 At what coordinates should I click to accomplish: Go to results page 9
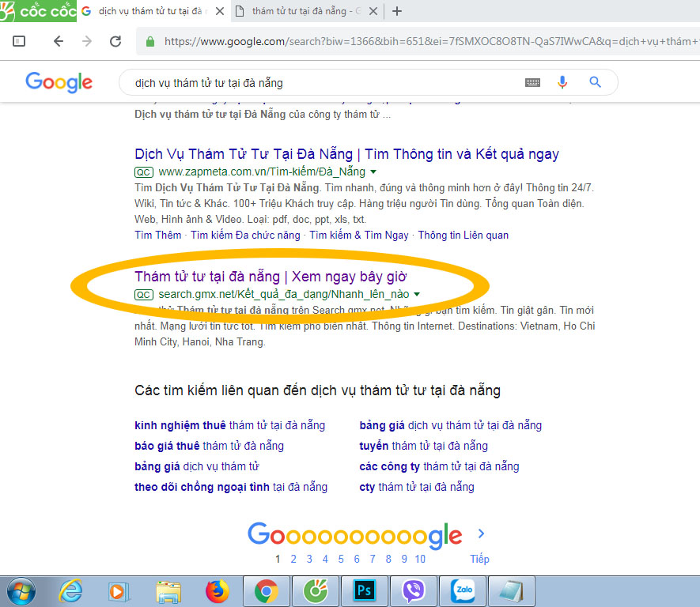(x=404, y=560)
